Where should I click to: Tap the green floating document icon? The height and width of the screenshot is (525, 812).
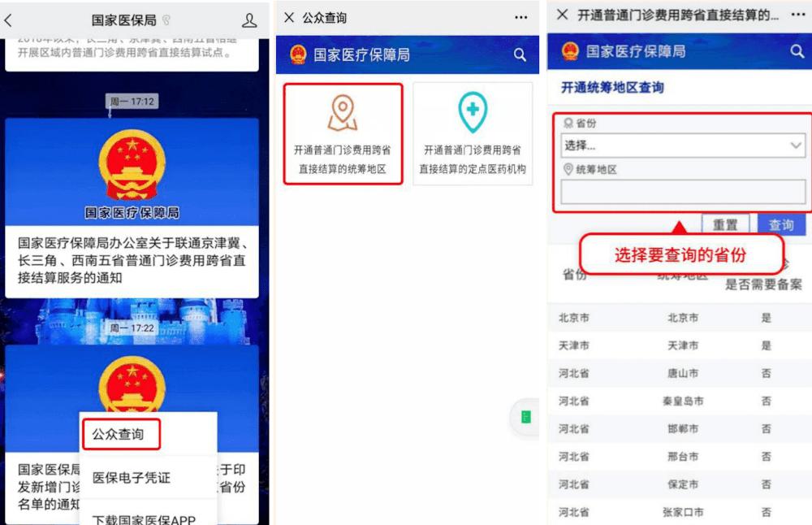525,417
